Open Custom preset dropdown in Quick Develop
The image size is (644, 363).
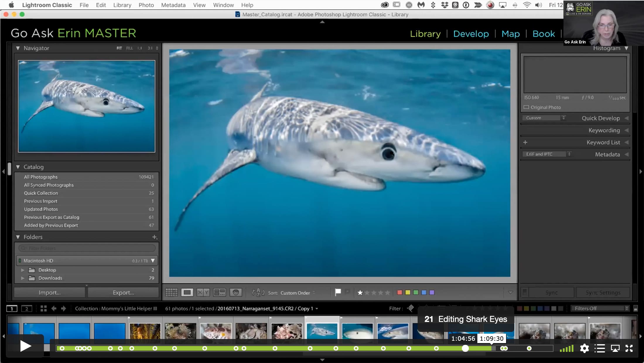point(544,118)
